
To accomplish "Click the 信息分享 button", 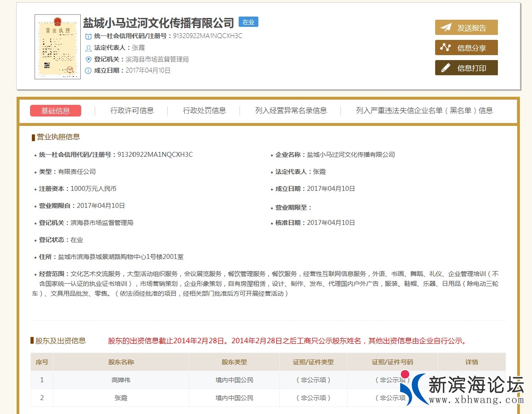I will point(467,47).
